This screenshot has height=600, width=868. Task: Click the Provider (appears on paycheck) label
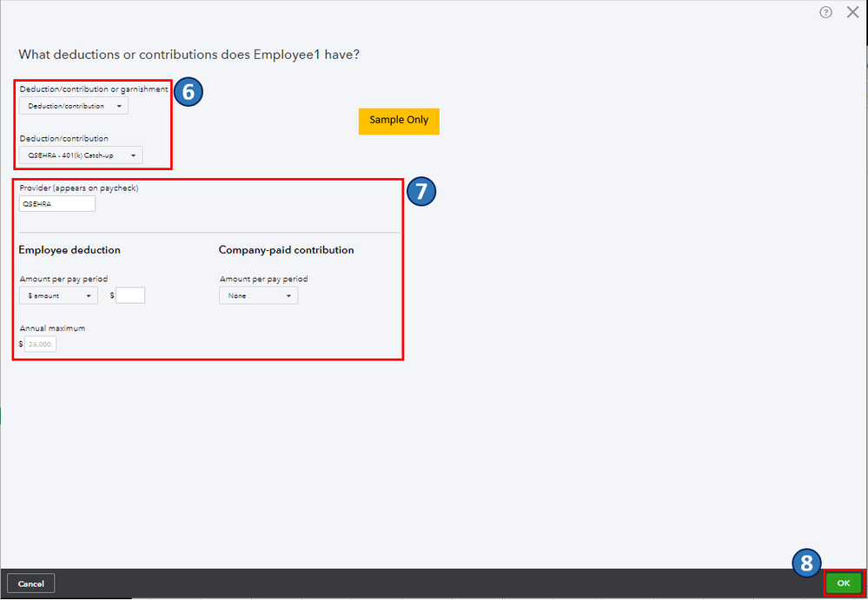pyautogui.click(x=79, y=188)
